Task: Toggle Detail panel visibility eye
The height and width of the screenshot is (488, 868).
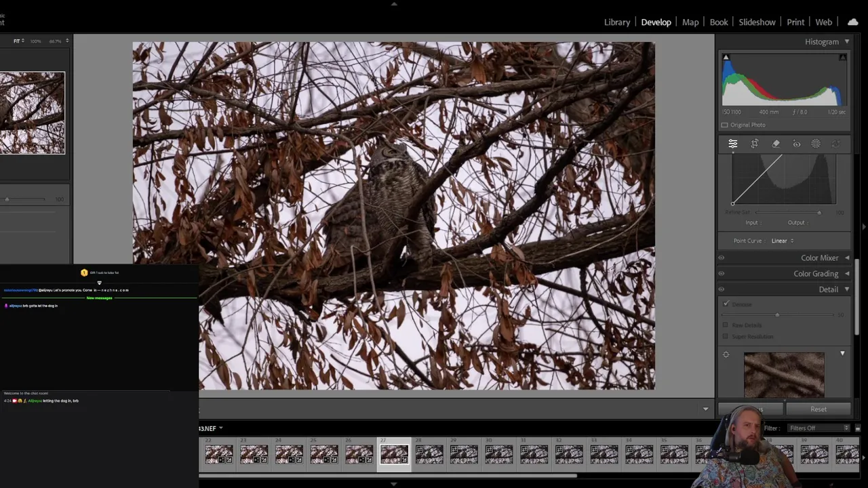Action: (x=722, y=289)
